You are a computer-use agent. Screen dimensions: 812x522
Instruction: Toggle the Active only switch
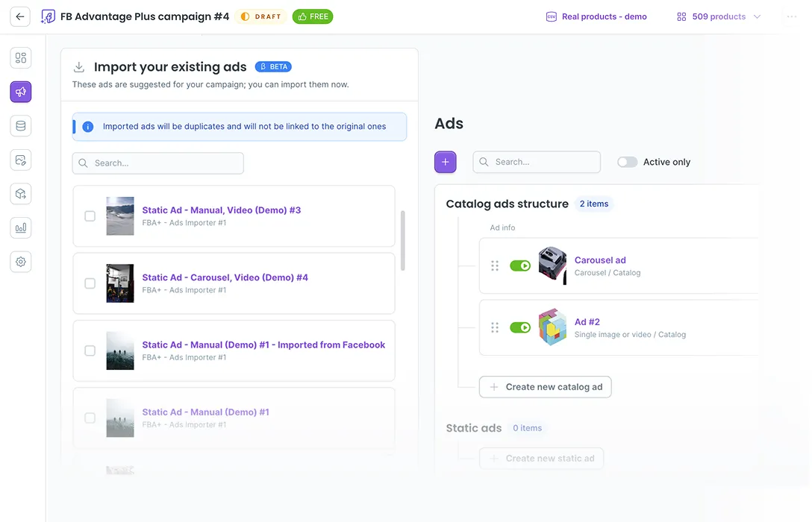click(627, 162)
